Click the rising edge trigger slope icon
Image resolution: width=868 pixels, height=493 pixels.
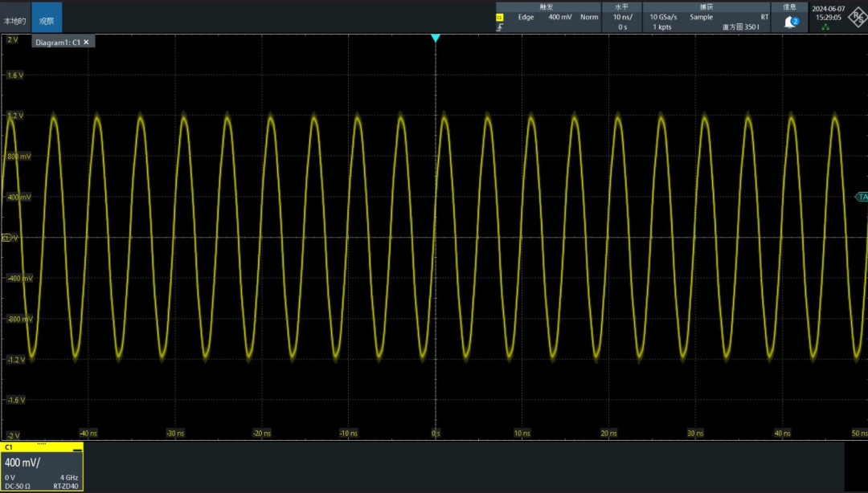500,27
